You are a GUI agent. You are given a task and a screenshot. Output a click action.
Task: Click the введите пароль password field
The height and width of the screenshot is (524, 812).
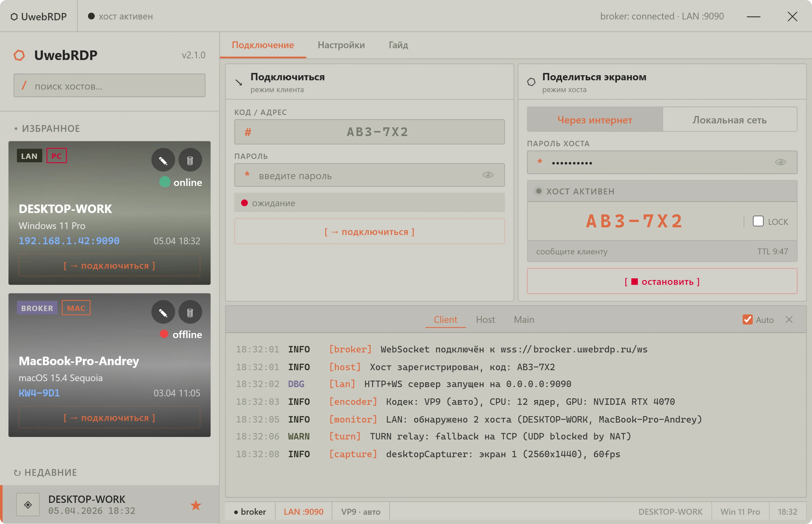pyautogui.click(x=369, y=175)
